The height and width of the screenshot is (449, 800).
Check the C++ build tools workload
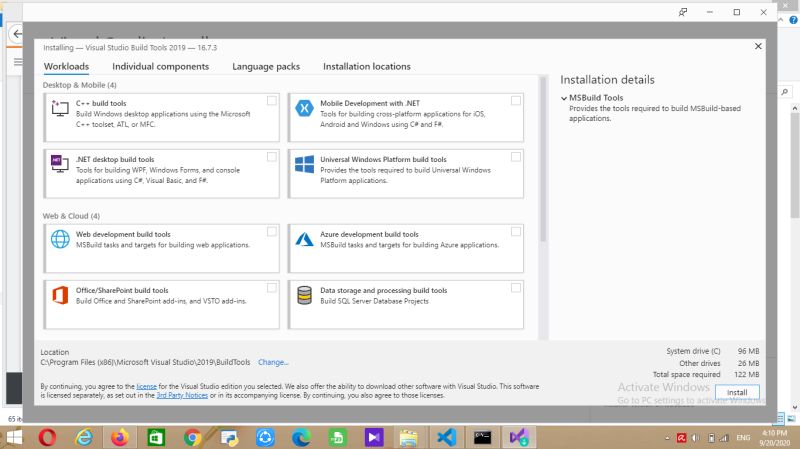click(x=272, y=101)
